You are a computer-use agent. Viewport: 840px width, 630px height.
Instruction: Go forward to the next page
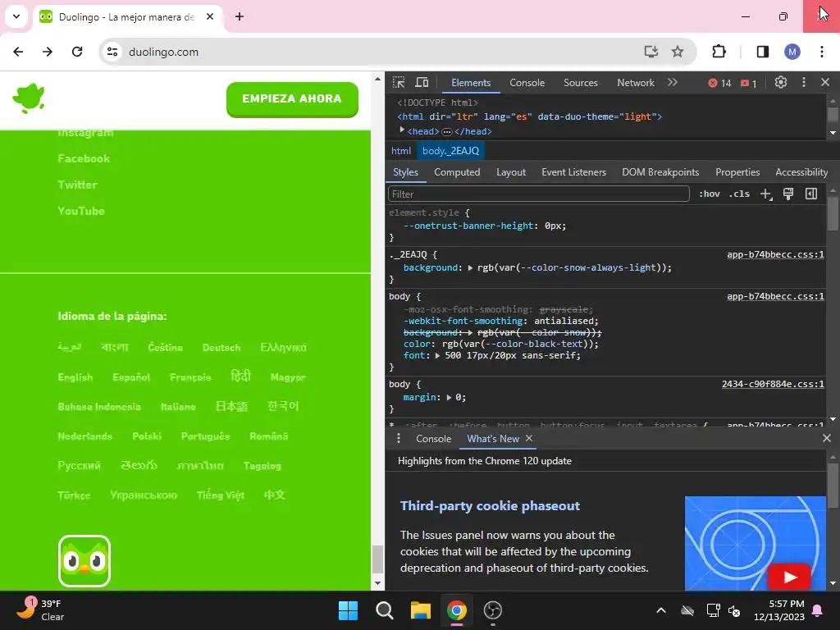click(48, 52)
